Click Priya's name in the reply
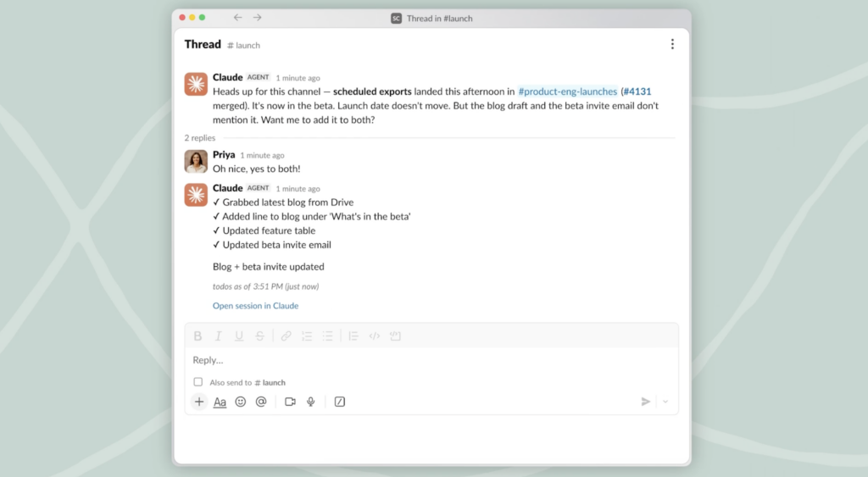This screenshot has height=477, width=868. 224,154
